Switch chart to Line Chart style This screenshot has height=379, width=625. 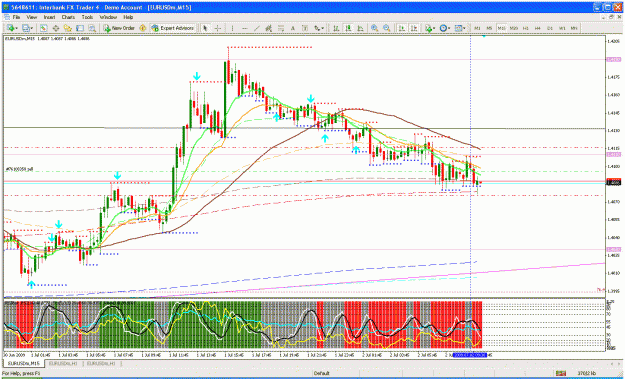click(360, 28)
